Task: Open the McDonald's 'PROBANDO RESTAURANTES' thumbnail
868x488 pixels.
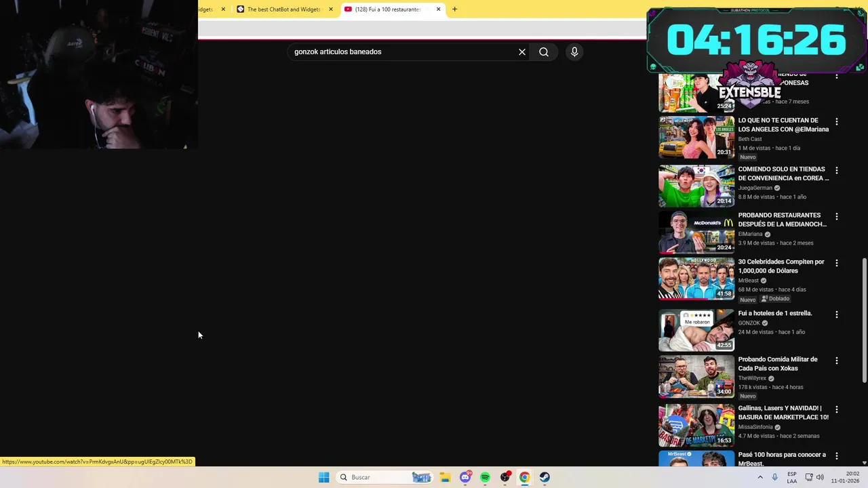Action: point(696,232)
